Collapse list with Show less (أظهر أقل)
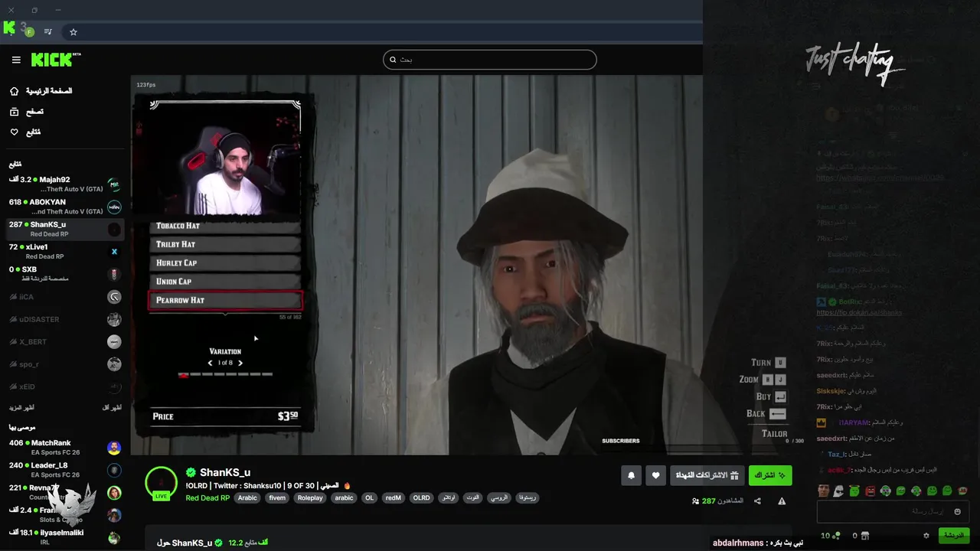This screenshot has width=980, height=551. click(112, 408)
